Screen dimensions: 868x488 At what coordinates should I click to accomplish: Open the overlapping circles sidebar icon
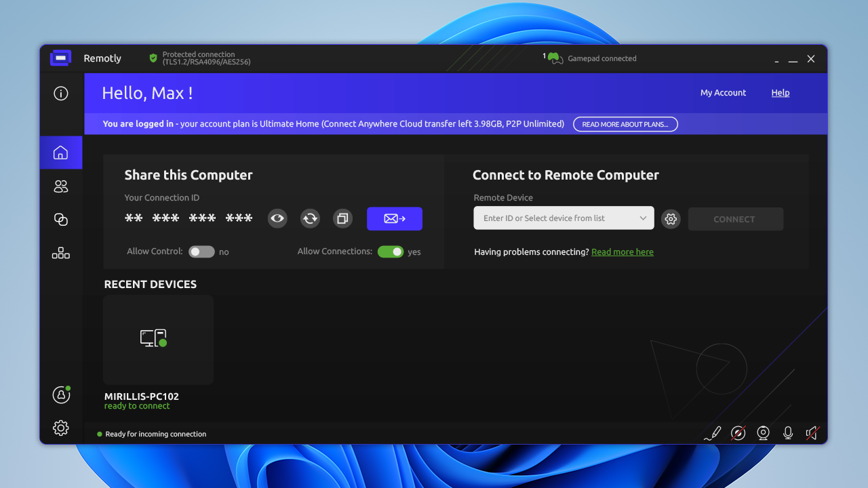click(x=61, y=220)
